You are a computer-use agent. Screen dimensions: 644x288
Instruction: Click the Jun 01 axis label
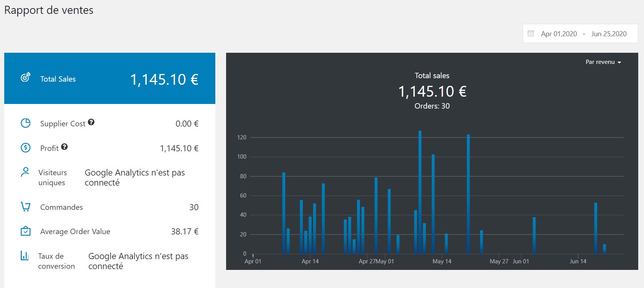521,261
